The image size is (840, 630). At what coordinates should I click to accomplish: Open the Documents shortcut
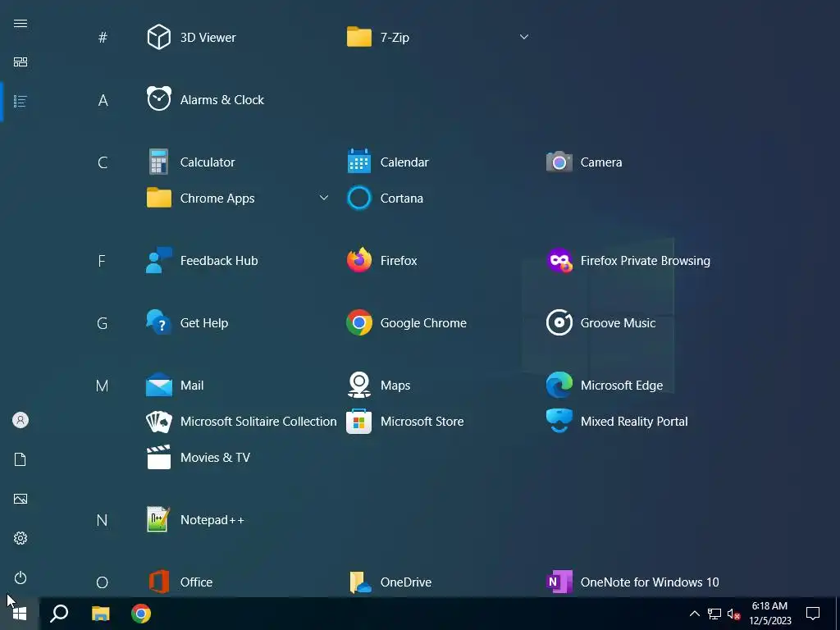tap(21, 459)
